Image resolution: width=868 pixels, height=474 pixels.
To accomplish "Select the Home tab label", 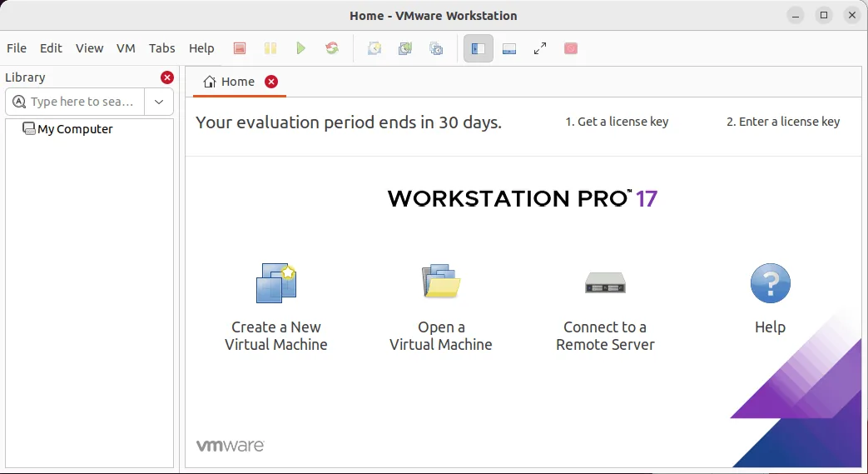I will (x=238, y=82).
